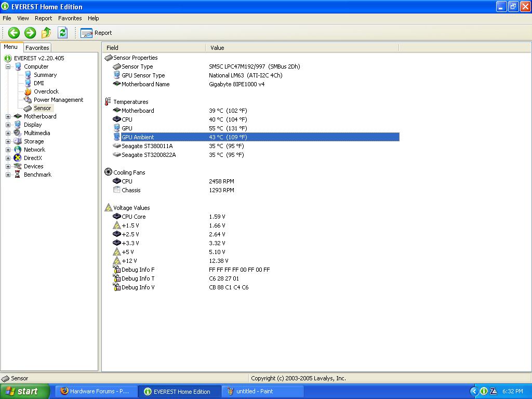This screenshot has height=399, width=532.
Task: Select the Sensor Type row
Action: click(256, 66)
